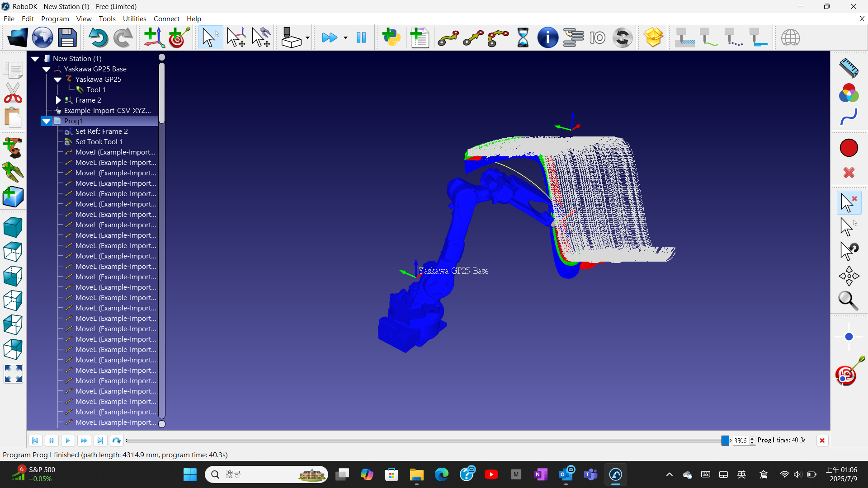Screen dimensions: 868x488
Task: Add a linear move instruction
Action: (473, 38)
